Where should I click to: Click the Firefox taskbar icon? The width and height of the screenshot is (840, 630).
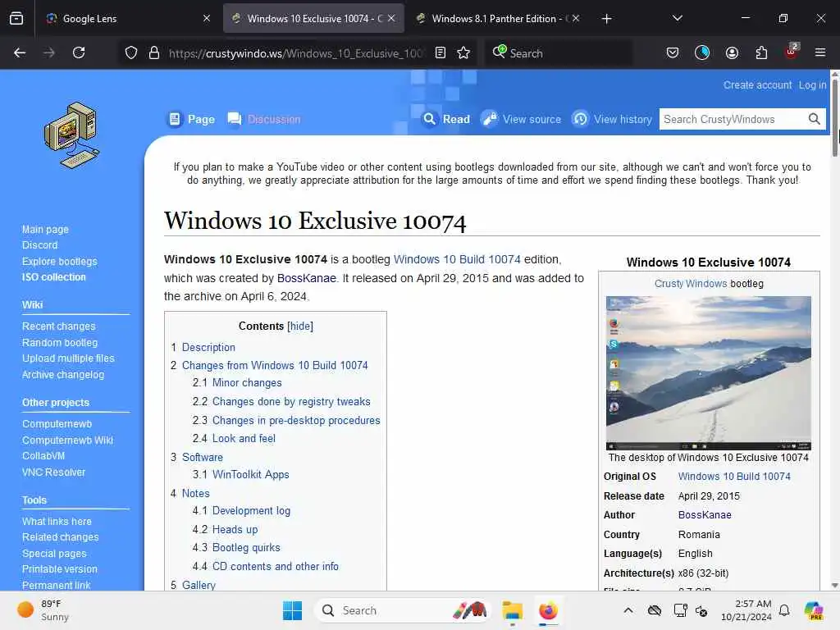[548, 610]
